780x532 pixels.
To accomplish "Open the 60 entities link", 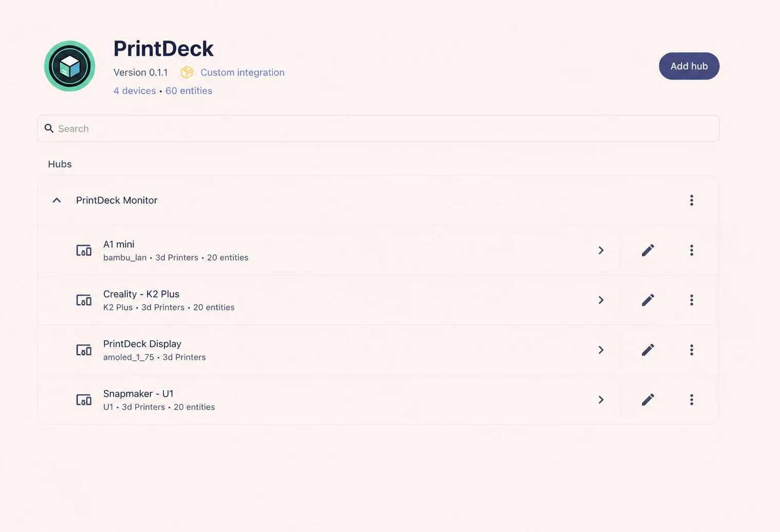I will coord(189,91).
